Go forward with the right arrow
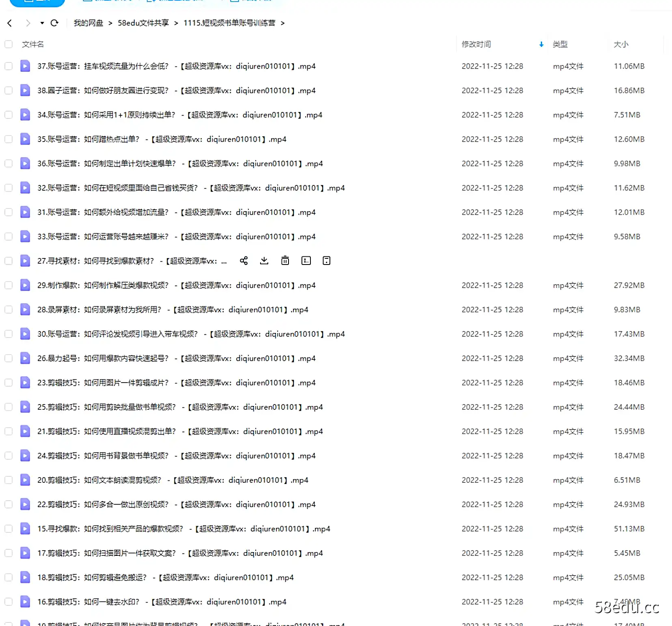Image resolution: width=672 pixels, height=626 pixels. tap(28, 23)
